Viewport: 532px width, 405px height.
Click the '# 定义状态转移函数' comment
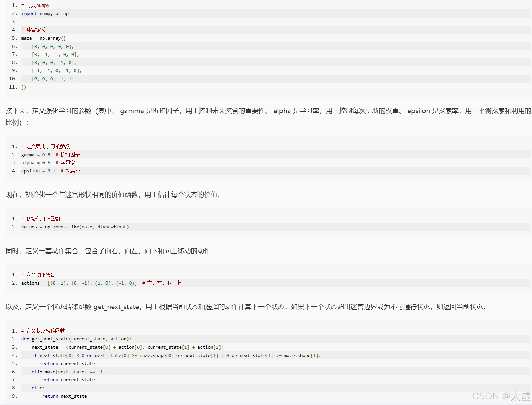[x=43, y=331]
